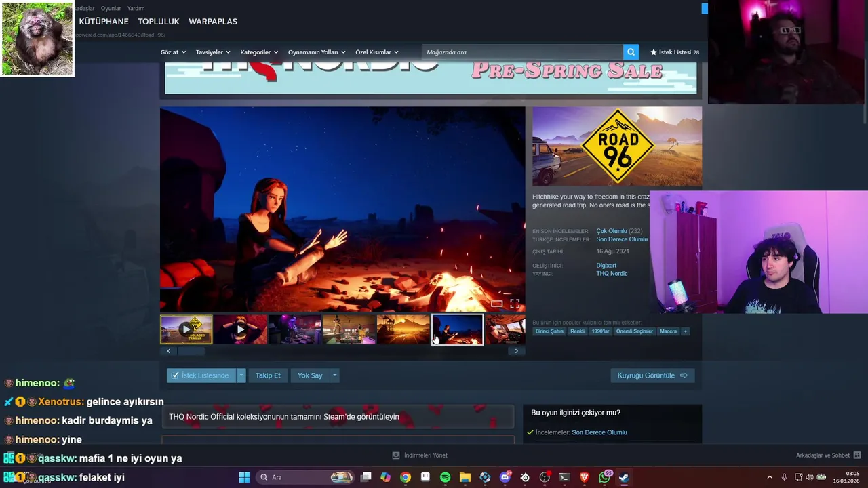The width and height of the screenshot is (868, 488).
Task: Open the Göz at dropdown menu
Action: tap(173, 52)
